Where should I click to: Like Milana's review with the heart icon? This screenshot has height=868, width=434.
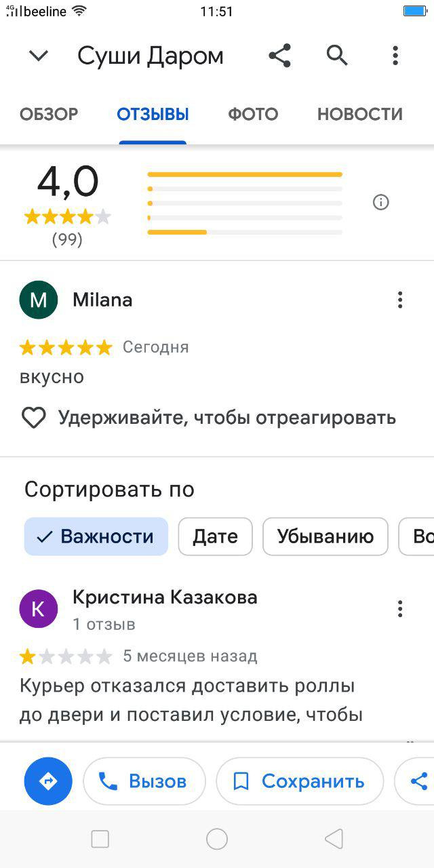33,418
